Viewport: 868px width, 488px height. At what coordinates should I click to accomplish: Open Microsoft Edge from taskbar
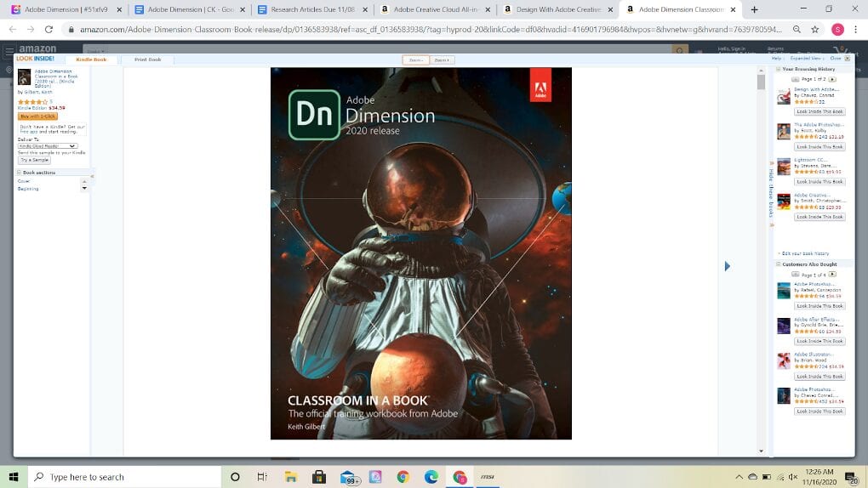point(431,477)
